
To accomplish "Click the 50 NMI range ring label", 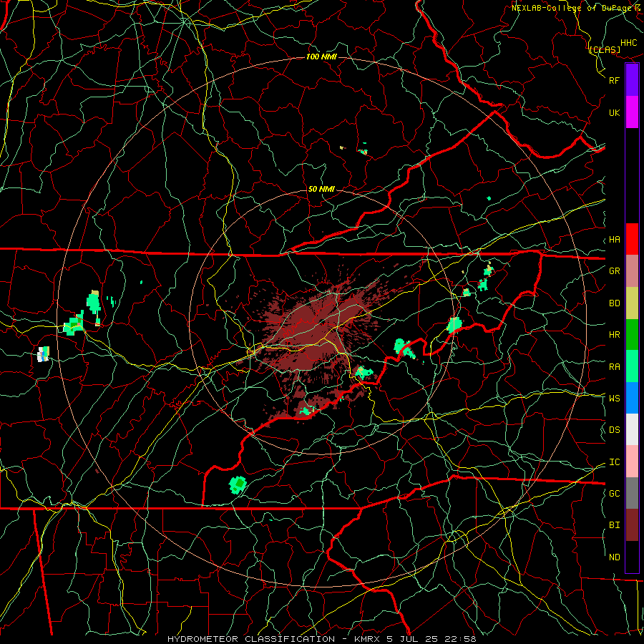I will (x=321, y=189).
